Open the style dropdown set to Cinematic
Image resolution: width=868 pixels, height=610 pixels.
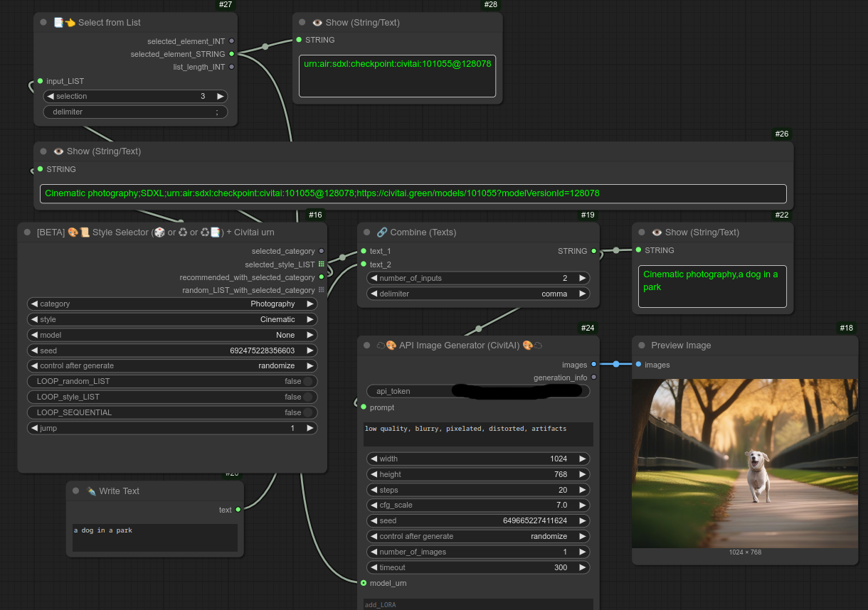click(x=172, y=320)
